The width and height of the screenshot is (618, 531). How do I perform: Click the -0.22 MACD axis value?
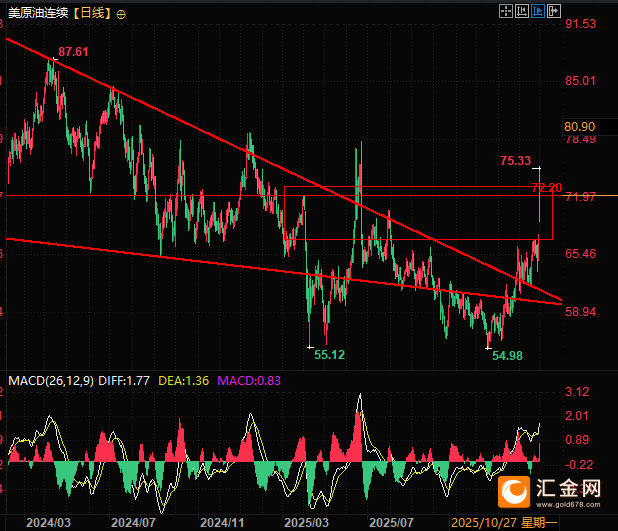click(579, 464)
